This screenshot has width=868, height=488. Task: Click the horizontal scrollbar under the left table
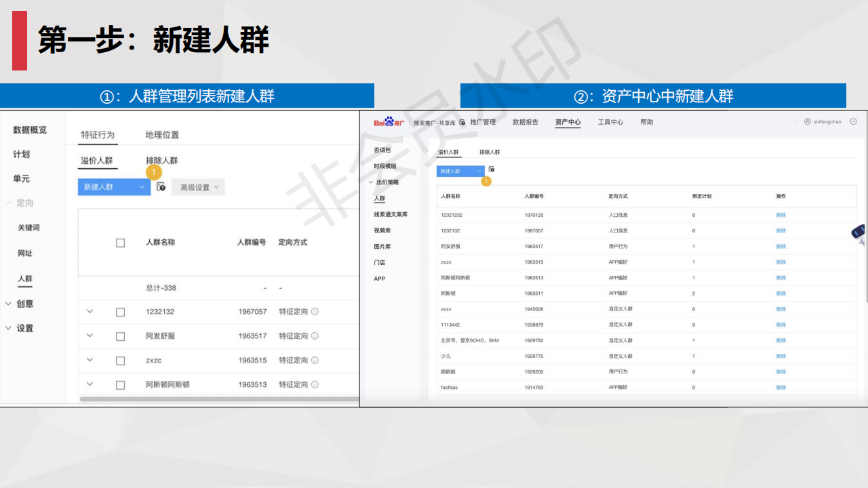tap(219, 399)
